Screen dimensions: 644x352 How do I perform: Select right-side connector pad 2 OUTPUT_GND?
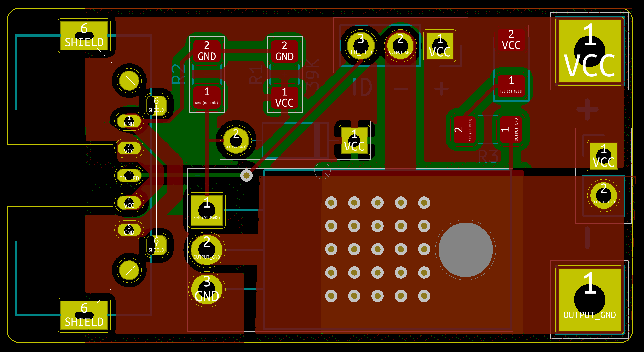[604, 195]
